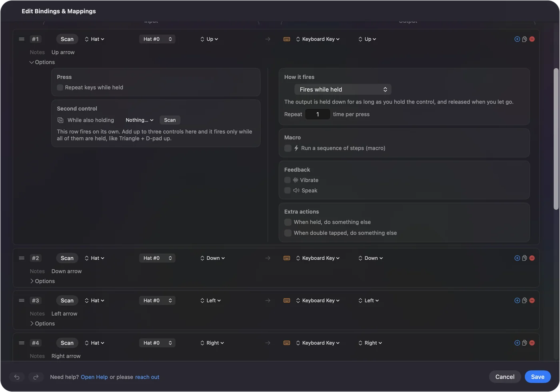Remove binding row #1
This screenshot has width=560, height=392.
pyautogui.click(x=532, y=39)
